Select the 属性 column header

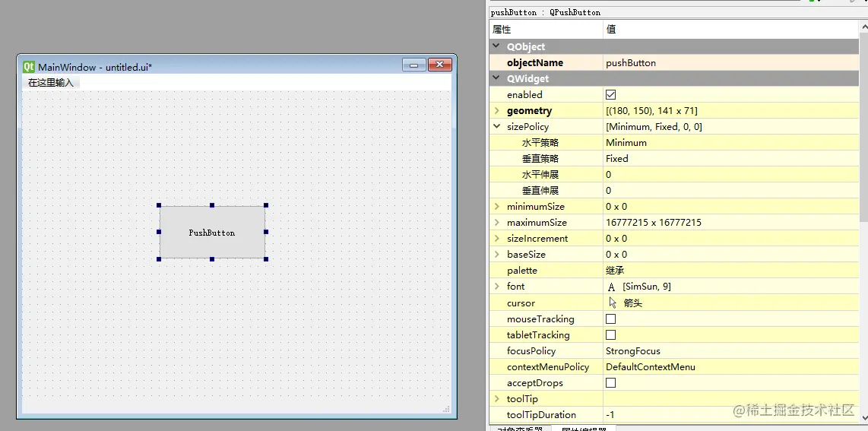point(546,30)
